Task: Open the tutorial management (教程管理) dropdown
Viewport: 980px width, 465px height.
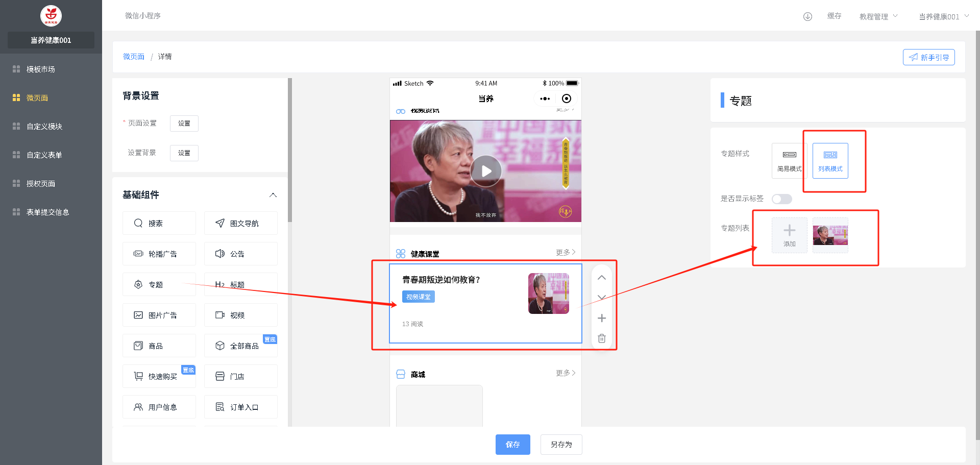Action: tap(878, 16)
